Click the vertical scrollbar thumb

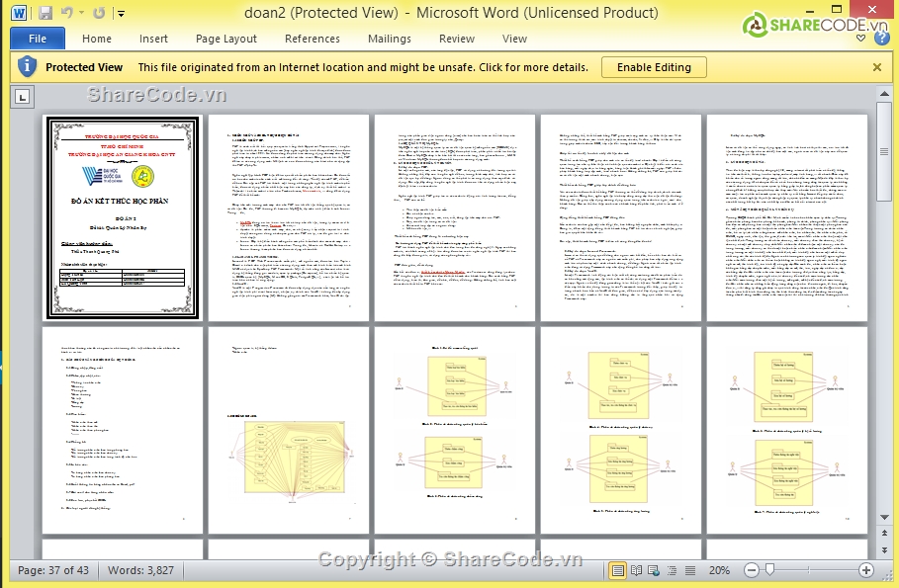point(884,152)
